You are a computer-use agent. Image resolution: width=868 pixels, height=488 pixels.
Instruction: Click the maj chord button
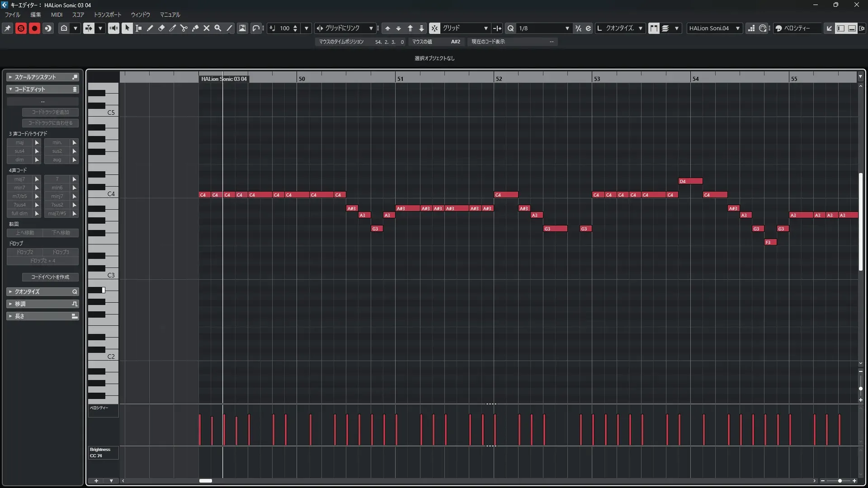click(x=19, y=142)
